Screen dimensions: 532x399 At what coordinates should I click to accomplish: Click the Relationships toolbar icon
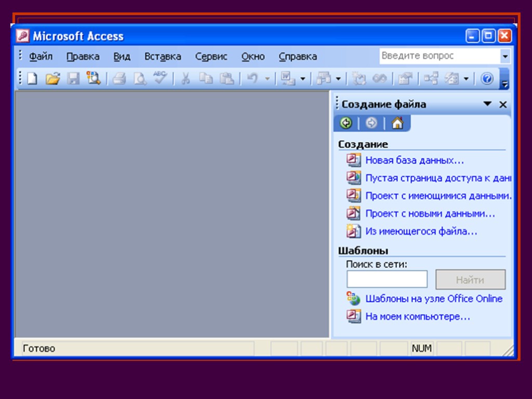click(431, 79)
